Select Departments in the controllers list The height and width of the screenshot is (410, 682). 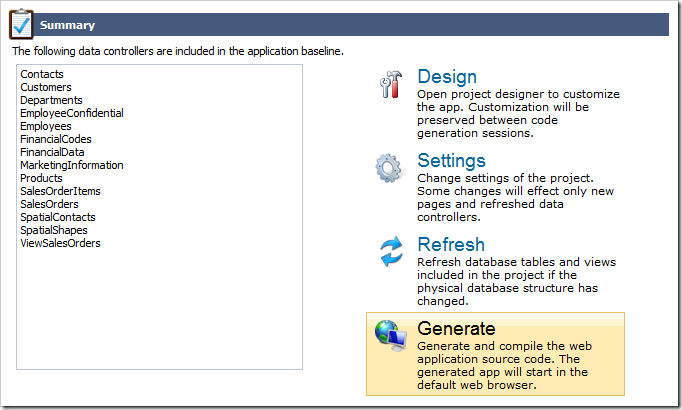tap(51, 100)
